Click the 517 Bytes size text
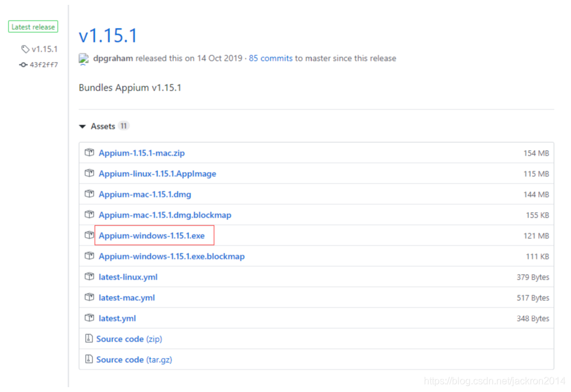Image resolution: width=571 pixels, height=392 pixels. (533, 298)
